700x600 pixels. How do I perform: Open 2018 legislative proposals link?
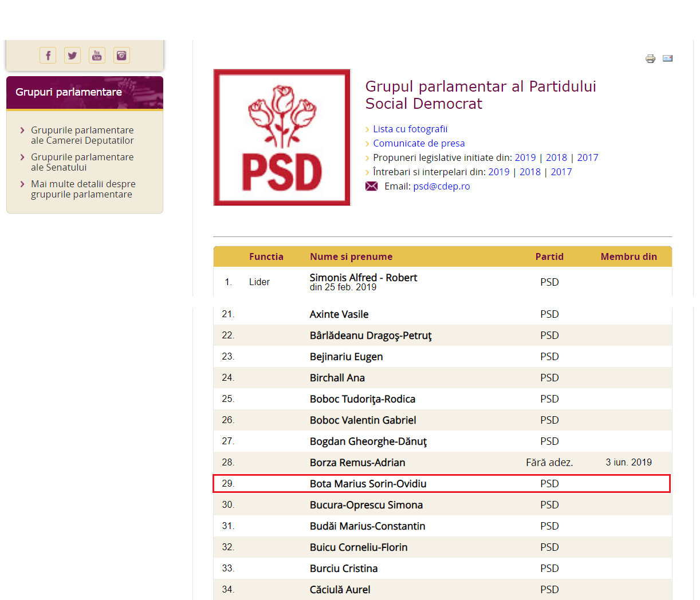(x=556, y=157)
